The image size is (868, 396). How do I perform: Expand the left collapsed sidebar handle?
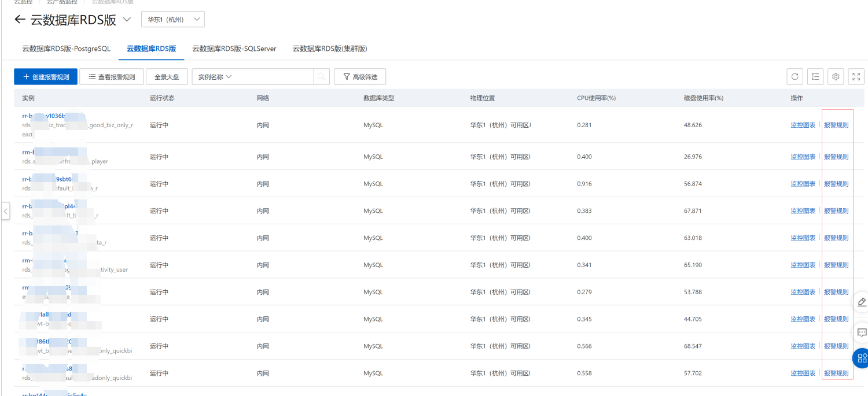pos(6,211)
